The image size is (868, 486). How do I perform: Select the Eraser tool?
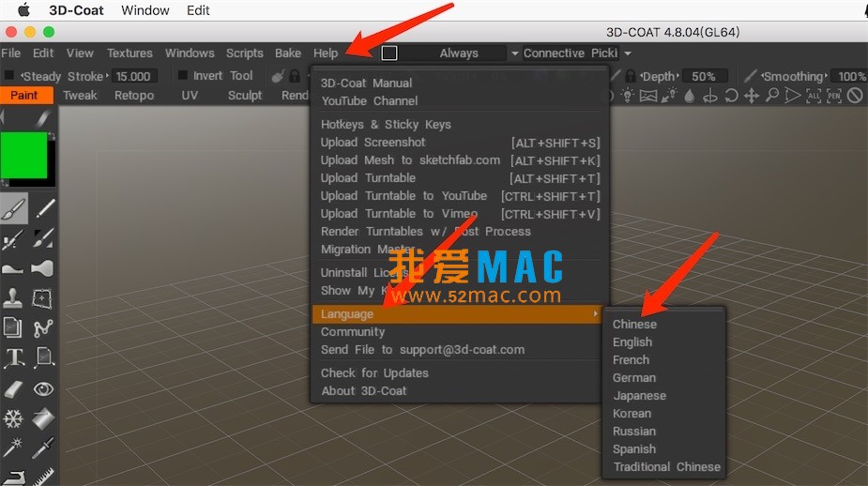[x=13, y=388]
